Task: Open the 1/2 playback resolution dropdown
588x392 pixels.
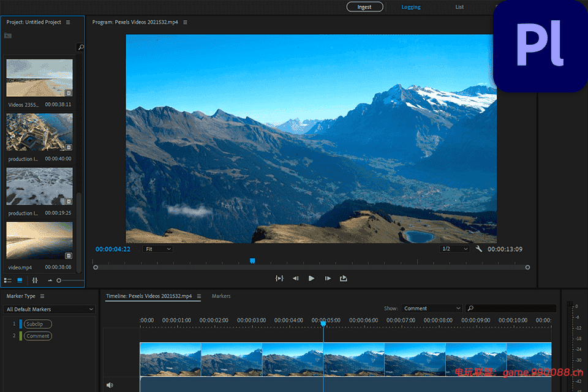Action: [x=453, y=249]
